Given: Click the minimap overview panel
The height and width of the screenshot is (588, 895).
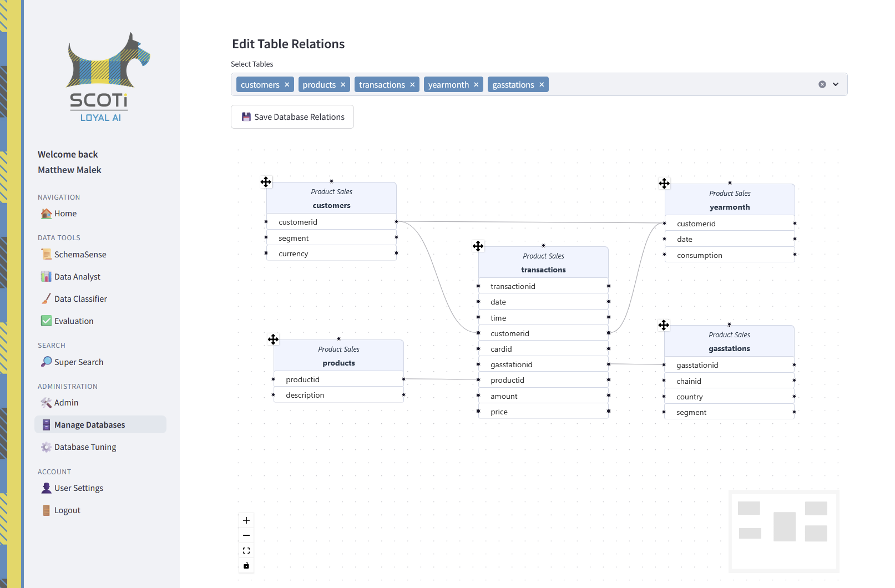Looking at the screenshot, I should coord(783,531).
